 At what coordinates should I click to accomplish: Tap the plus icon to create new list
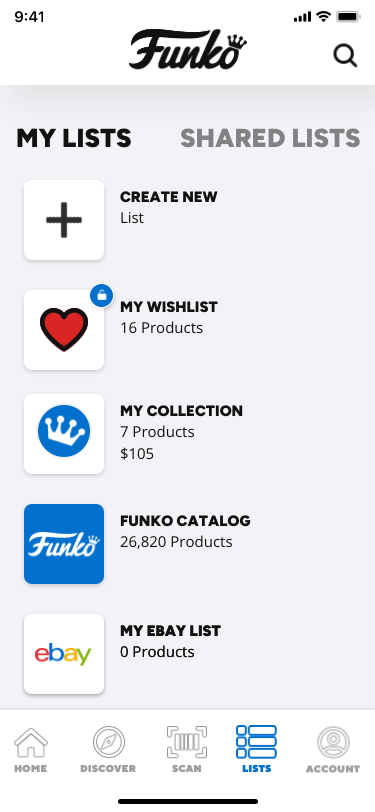(x=64, y=220)
